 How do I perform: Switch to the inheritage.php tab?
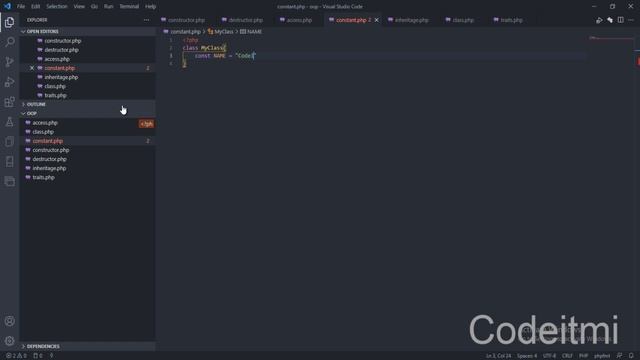411,20
